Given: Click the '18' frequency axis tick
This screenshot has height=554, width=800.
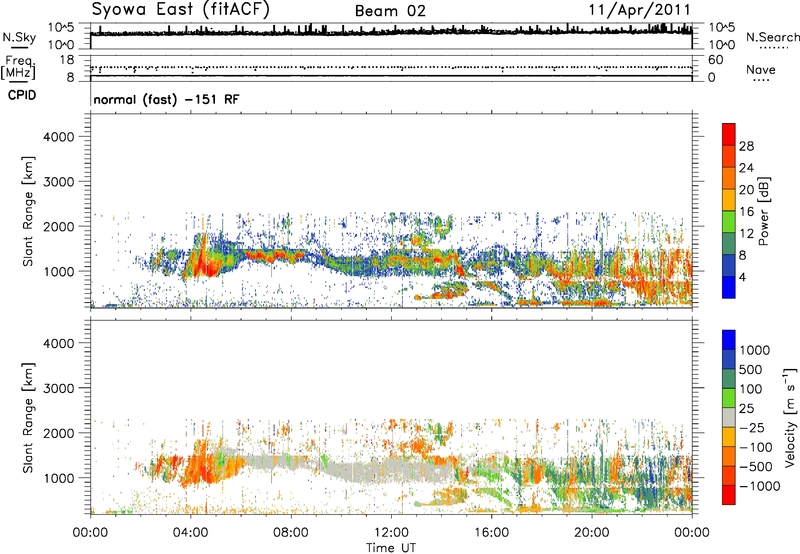Looking at the screenshot, I should [x=67, y=60].
